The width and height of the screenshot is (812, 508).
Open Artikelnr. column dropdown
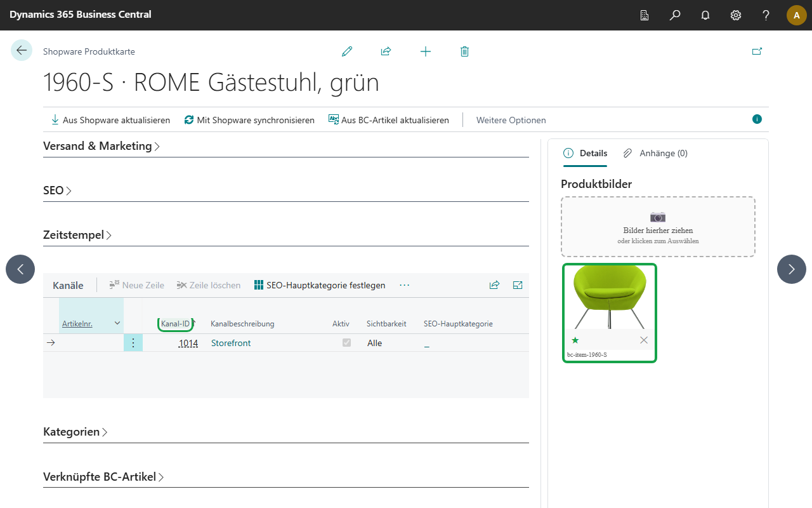pos(117,323)
